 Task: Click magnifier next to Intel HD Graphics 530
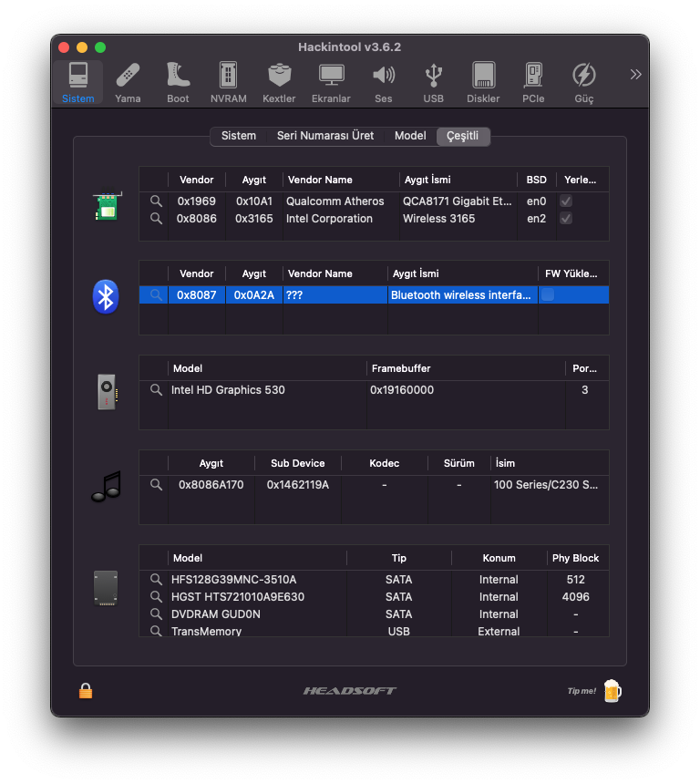pyautogui.click(x=157, y=390)
